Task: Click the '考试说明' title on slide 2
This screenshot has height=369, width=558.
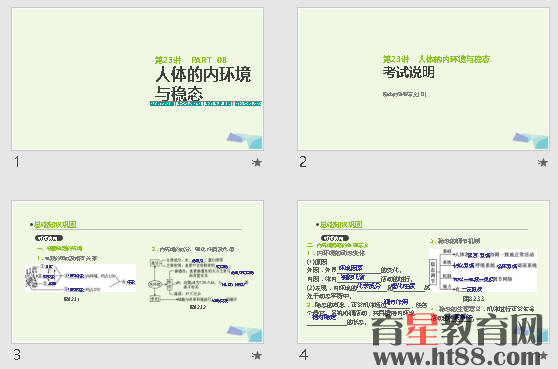Action: click(x=409, y=72)
